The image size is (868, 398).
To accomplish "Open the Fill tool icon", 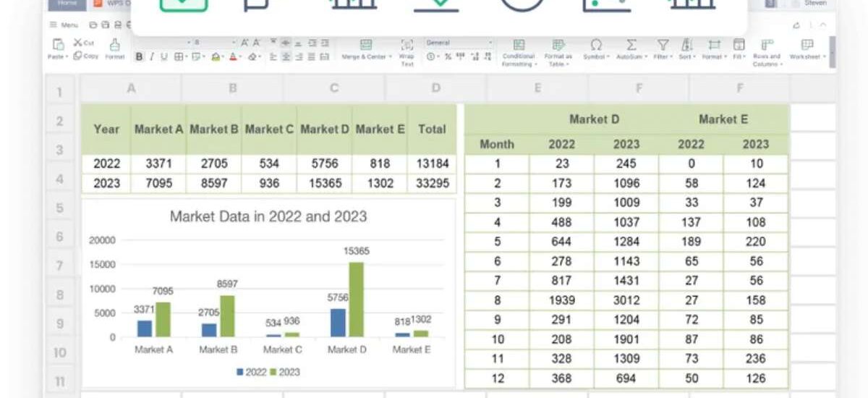I will pyautogui.click(x=739, y=45).
